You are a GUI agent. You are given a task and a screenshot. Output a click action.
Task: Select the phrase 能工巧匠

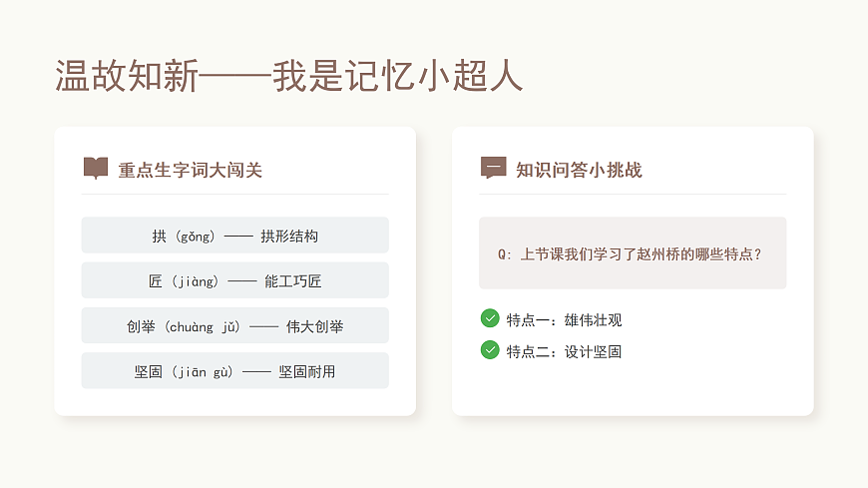coord(293,281)
